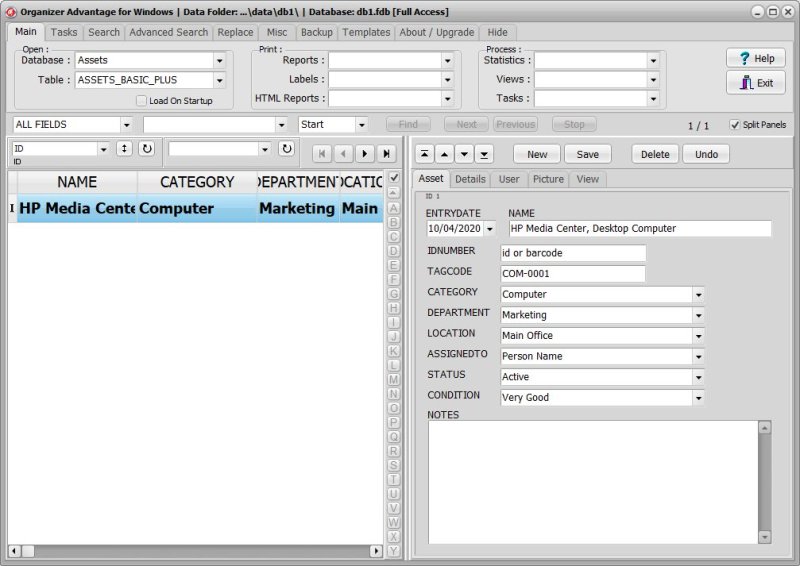Click the Save button
The height and width of the screenshot is (566, 800).
click(587, 154)
